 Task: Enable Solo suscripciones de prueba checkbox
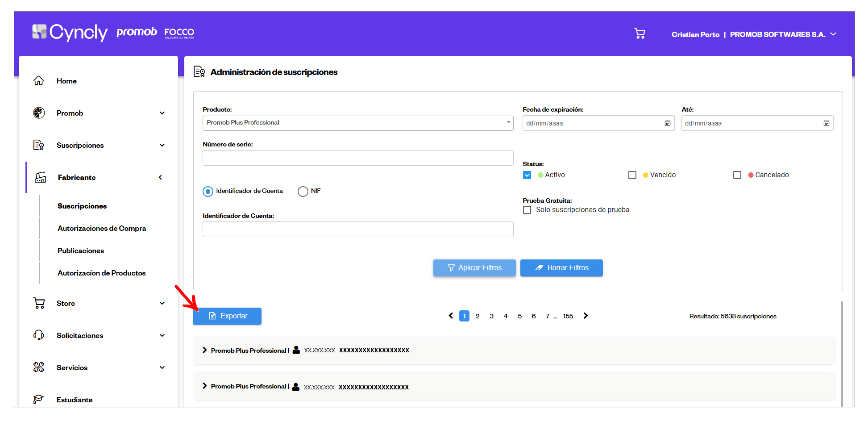point(527,210)
